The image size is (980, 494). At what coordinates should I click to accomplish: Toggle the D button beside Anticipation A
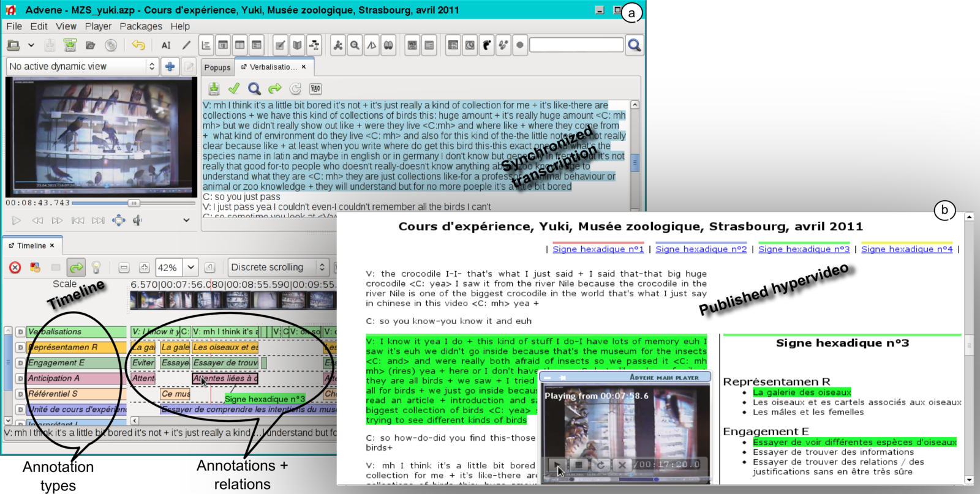(x=20, y=378)
